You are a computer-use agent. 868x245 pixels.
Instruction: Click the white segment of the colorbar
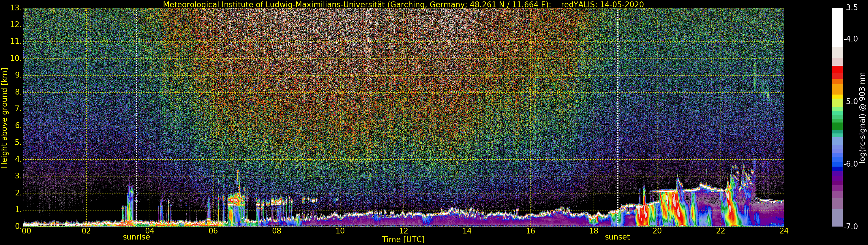click(x=837, y=27)
